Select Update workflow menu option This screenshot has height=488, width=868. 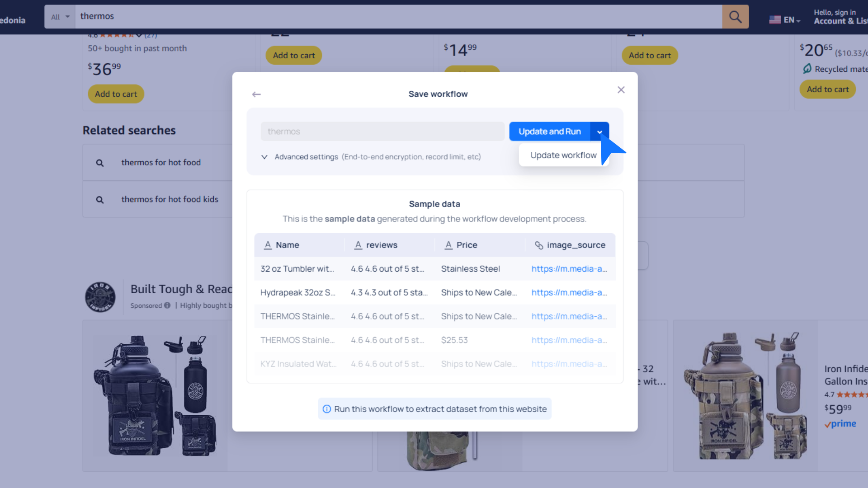563,155
